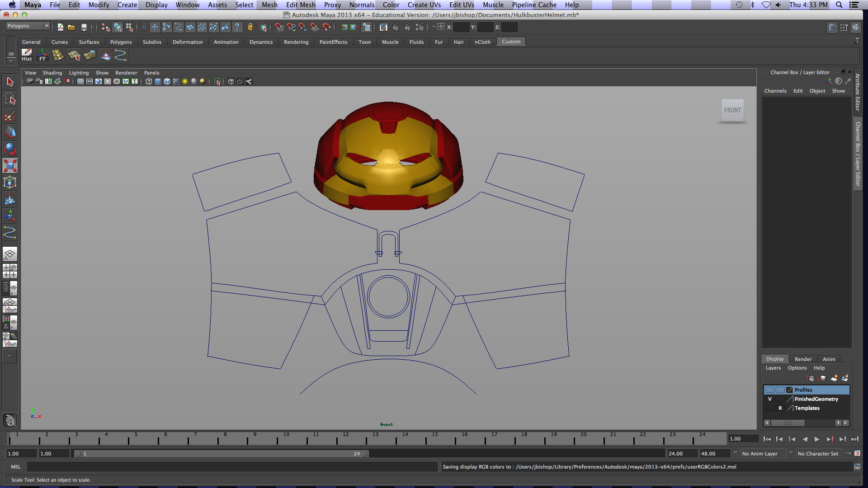Select the Universal Manipulator tool

[10, 182]
